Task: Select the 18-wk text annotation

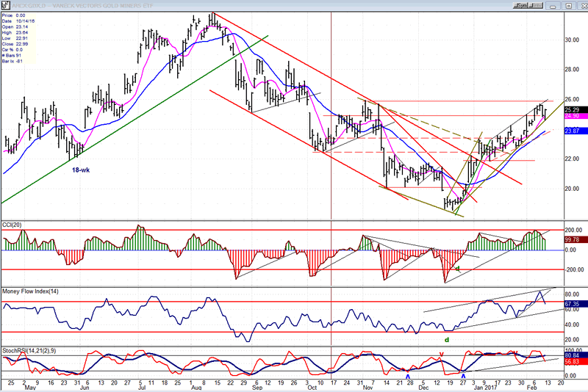Action: (81, 170)
